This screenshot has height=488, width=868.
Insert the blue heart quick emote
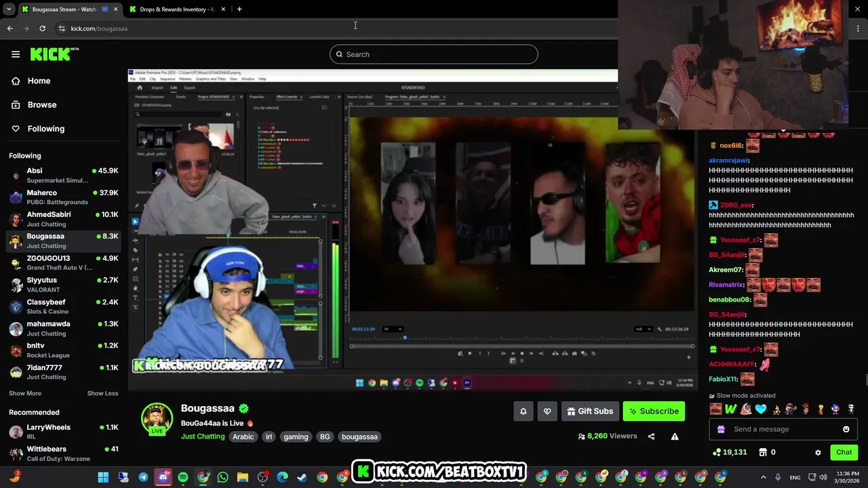760,409
